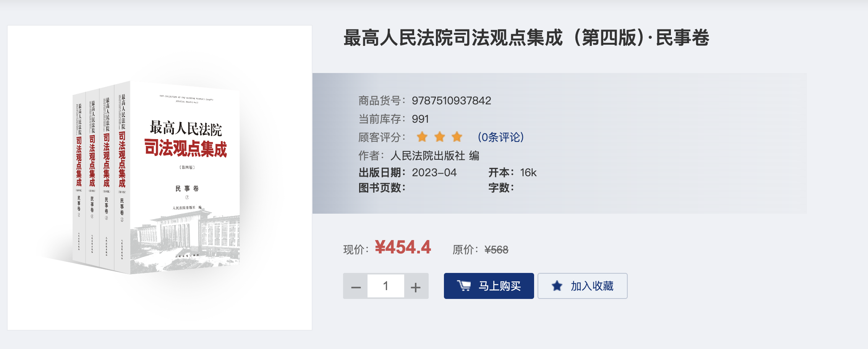
Task: Click the format value 16k
Action: [x=528, y=172]
